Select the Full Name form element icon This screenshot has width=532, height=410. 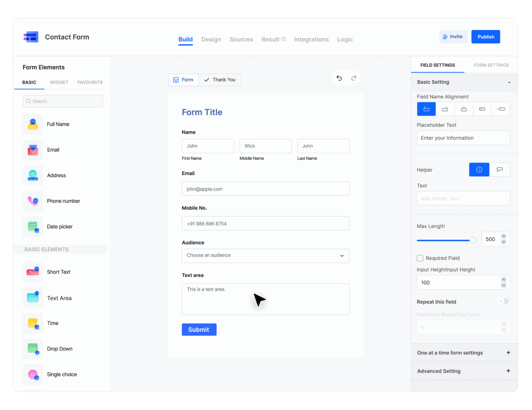(x=33, y=124)
